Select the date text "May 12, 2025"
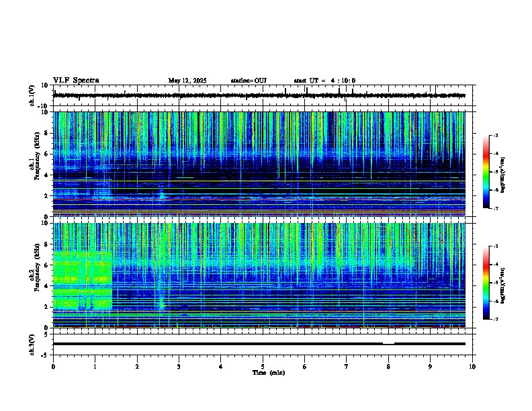The width and height of the screenshot is (532, 411). 187,81
